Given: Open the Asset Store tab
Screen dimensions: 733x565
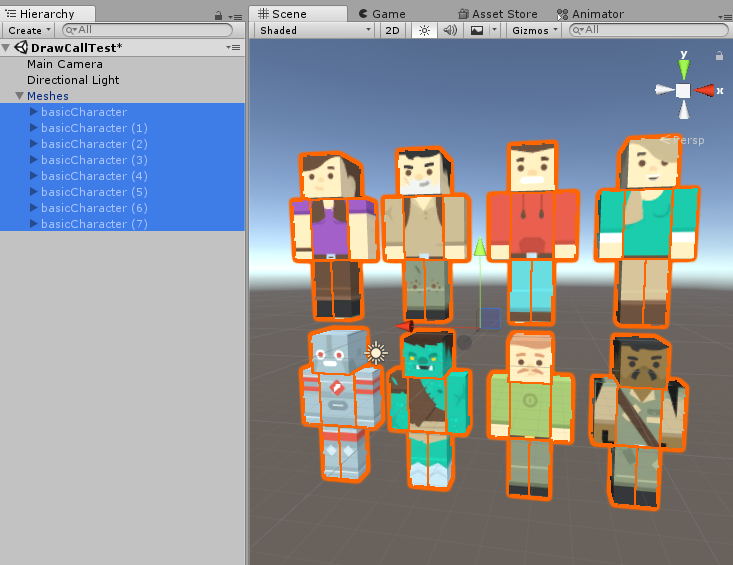Looking at the screenshot, I should 497,14.
